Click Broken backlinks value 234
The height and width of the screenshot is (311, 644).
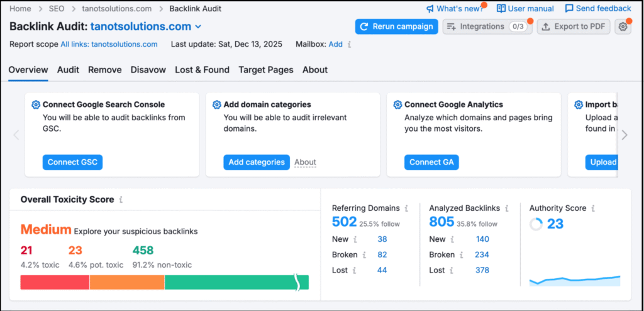click(x=482, y=255)
